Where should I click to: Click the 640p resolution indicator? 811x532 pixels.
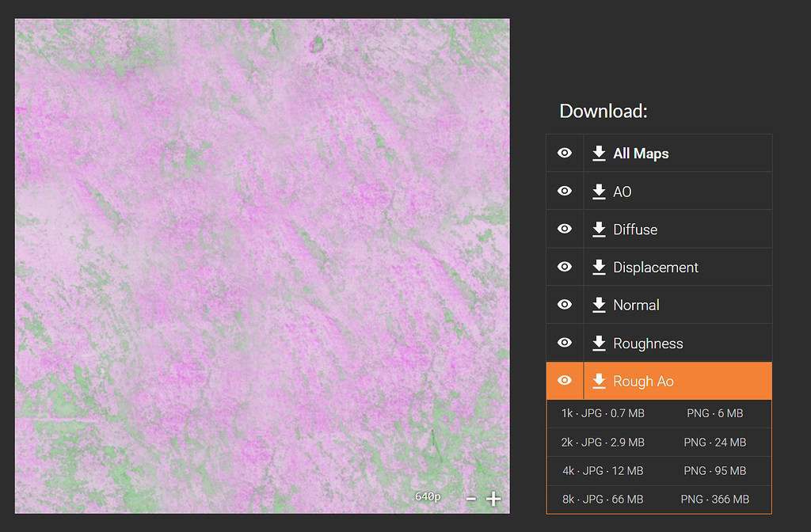pyautogui.click(x=427, y=496)
